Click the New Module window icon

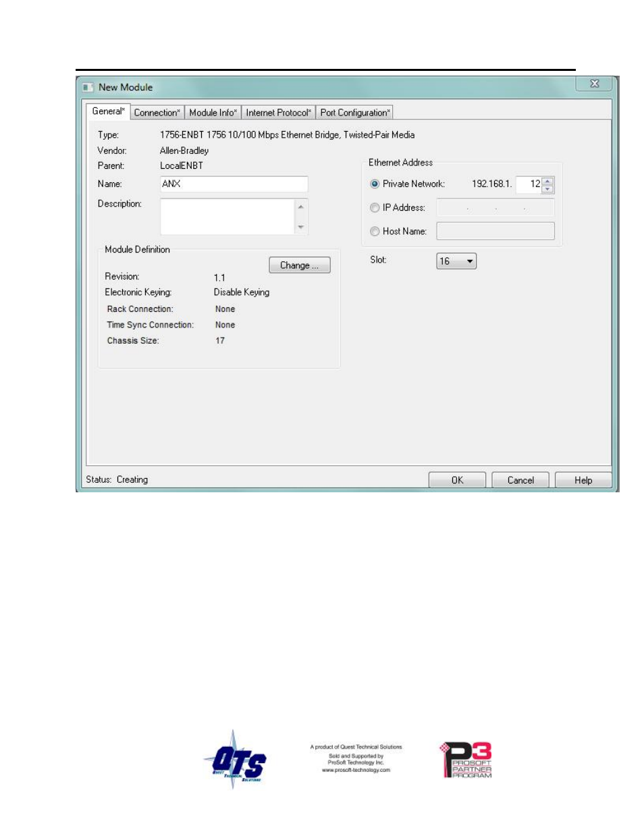tap(88, 87)
